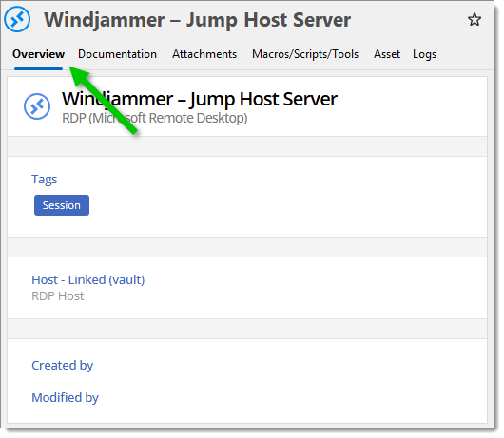Click the top header title Windjammer – Jump Host Server
The image size is (504, 438).
[x=197, y=20]
